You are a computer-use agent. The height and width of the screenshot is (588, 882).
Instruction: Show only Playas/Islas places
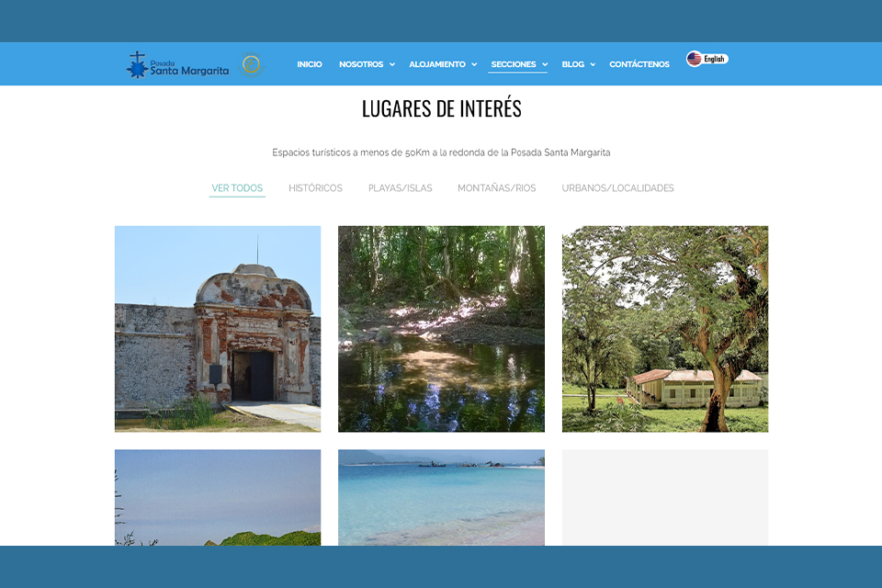point(400,188)
